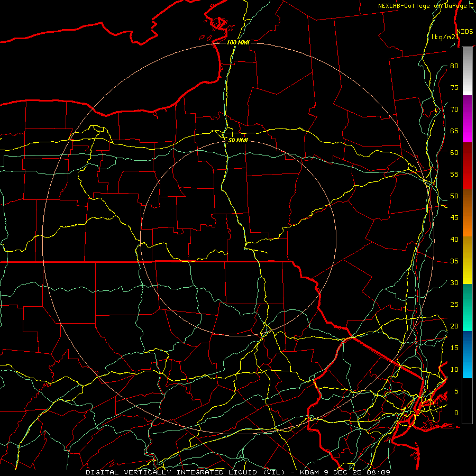Viewport: 476px width, 476px height.
Task: Click the KBGM radar site identifier
Action: pyautogui.click(x=309, y=472)
